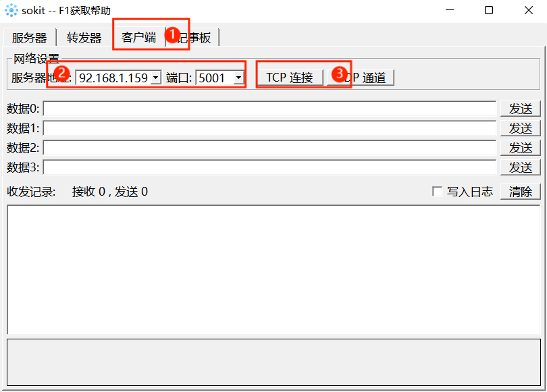This screenshot has width=547, height=392.
Task: Click the sokit app icon in title bar
Action: (x=11, y=10)
